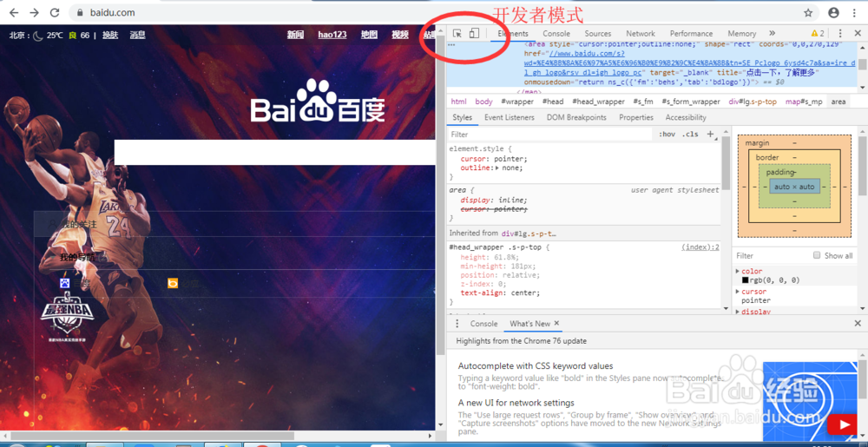This screenshot has width=868, height=447.
Task: Open the Properties sidebar tab
Action: click(x=636, y=117)
